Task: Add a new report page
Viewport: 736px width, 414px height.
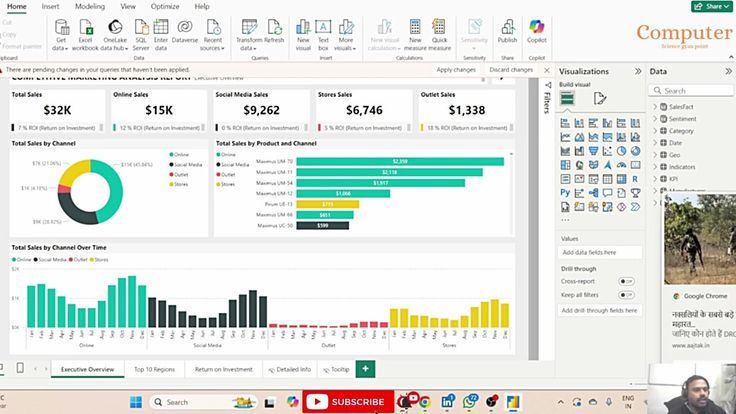Action: (x=365, y=369)
